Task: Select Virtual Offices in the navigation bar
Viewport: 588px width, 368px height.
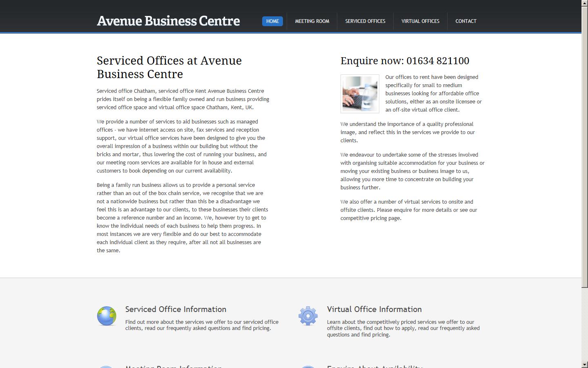Action: pos(420,21)
